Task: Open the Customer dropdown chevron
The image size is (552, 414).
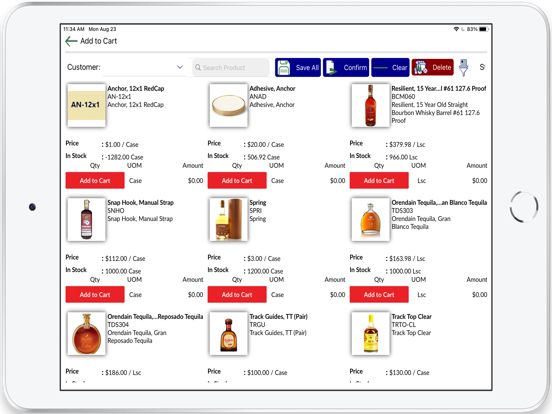Action: click(180, 67)
